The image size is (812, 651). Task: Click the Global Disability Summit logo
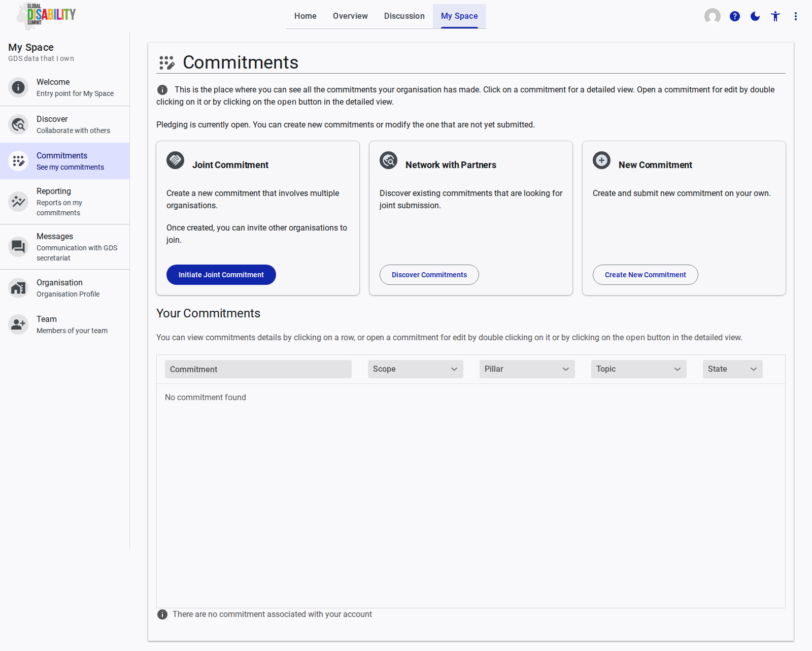pos(46,15)
